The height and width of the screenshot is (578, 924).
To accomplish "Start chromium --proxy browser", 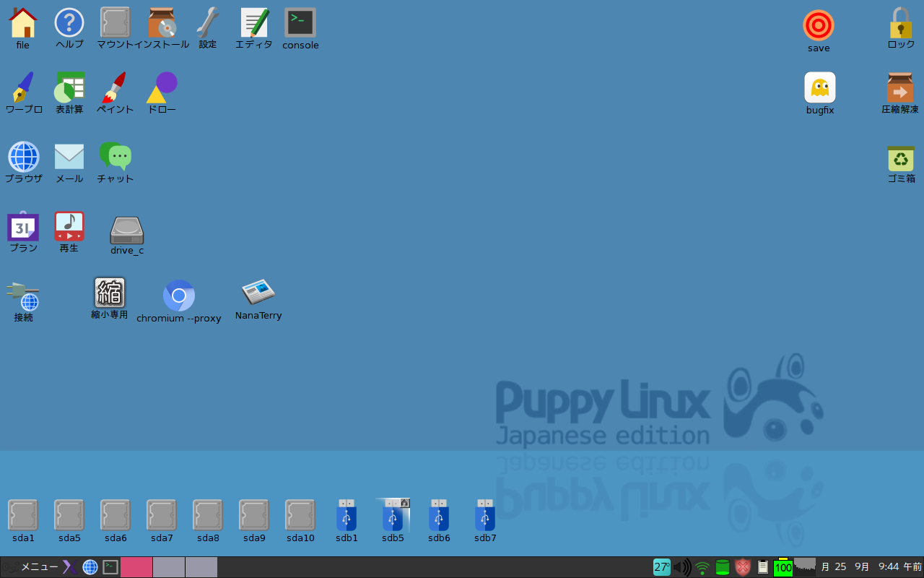I will click(179, 295).
